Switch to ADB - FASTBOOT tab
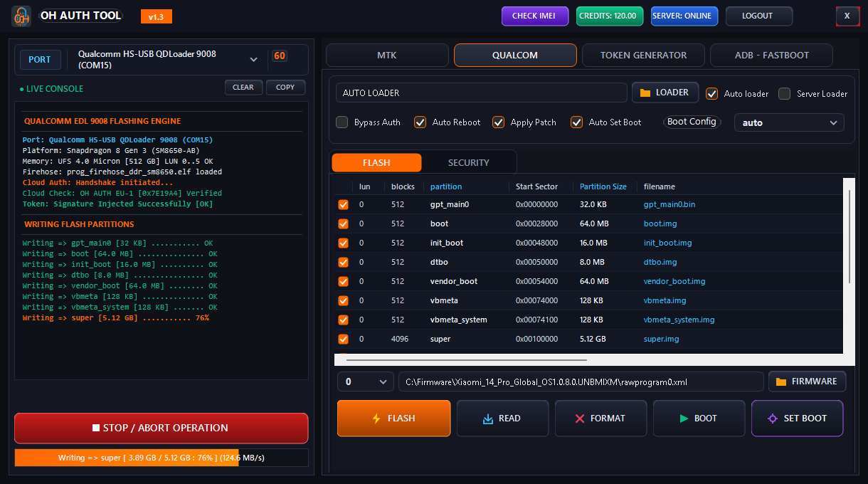868x484 pixels. [x=772, y=55]
